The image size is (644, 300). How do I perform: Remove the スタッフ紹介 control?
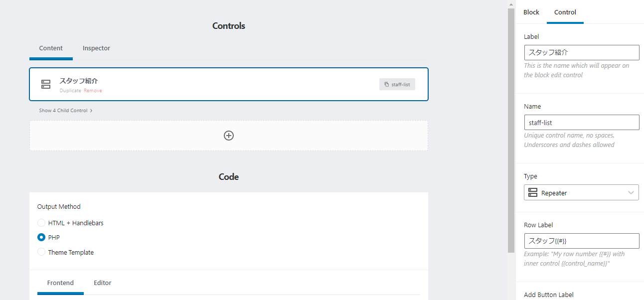93,91
